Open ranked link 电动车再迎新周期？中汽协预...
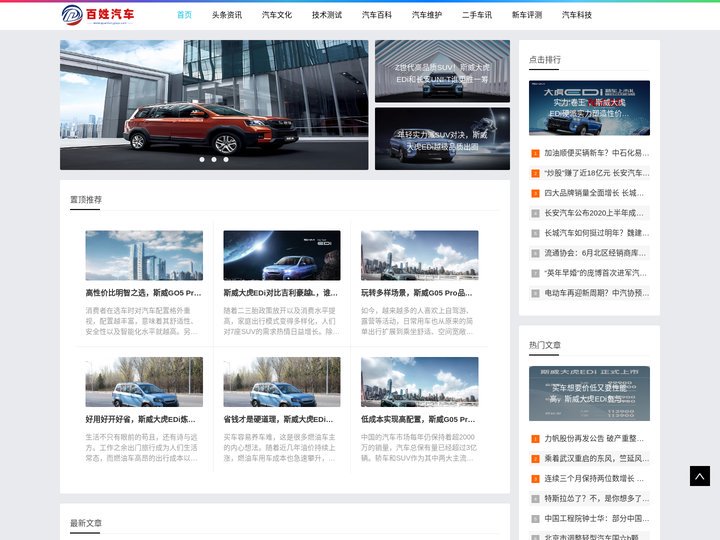The height and width of the screenshot is (540, 720). [x=596, y=293]
